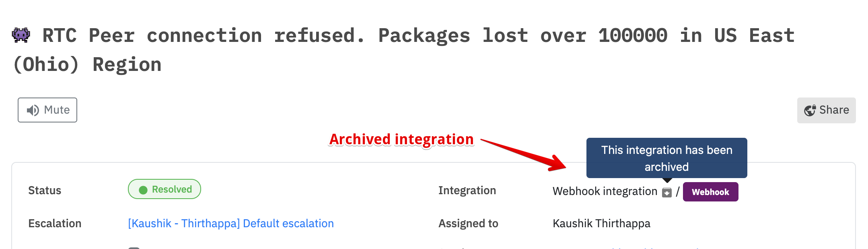868x249 pixels.
Task: Click the incident title text
Action: tap(403, 50)
